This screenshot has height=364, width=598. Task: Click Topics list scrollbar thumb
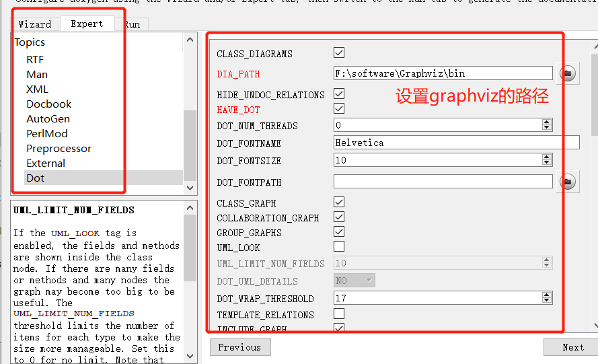(x=190, y=145)
